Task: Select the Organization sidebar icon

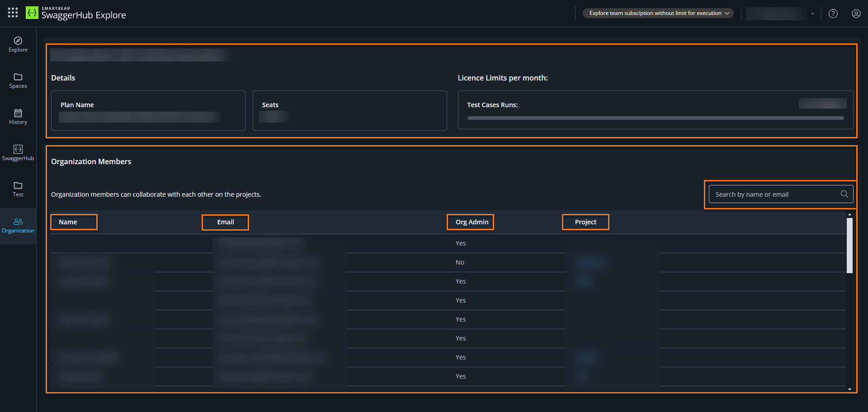Action: tap(18, 225)
